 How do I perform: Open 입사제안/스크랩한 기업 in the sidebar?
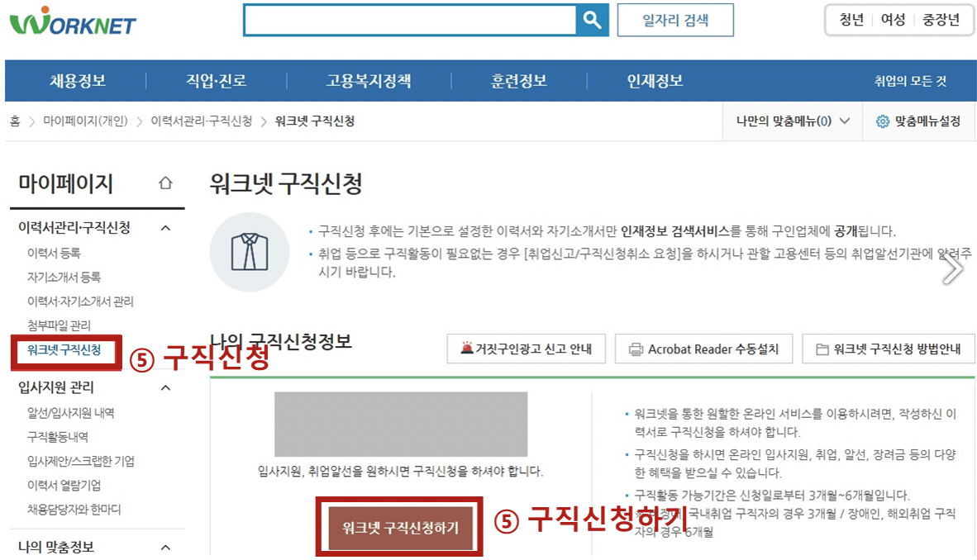[x=80, y=461]
